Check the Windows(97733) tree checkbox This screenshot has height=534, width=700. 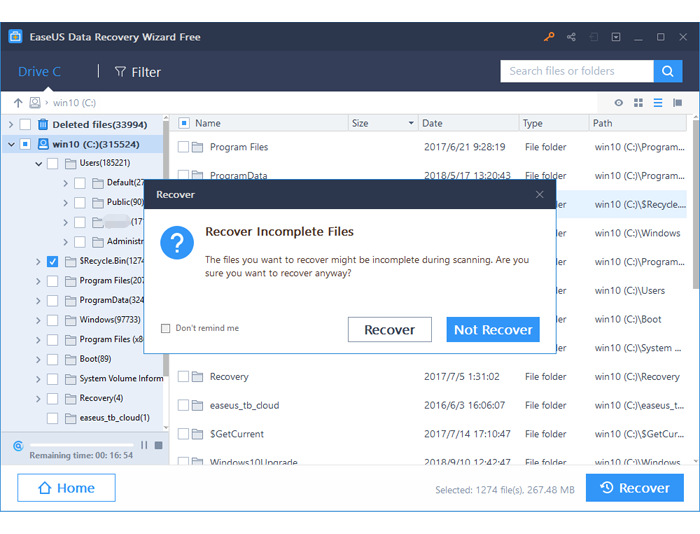[52, 320]
